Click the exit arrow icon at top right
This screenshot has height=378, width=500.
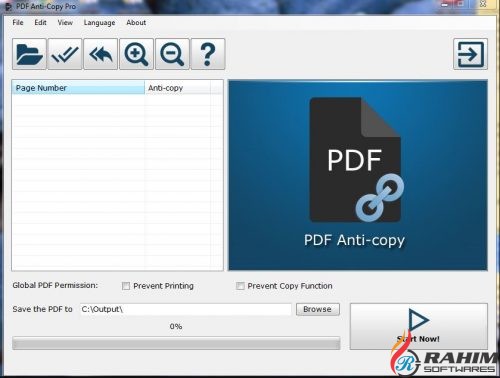[x=470, y=54]
